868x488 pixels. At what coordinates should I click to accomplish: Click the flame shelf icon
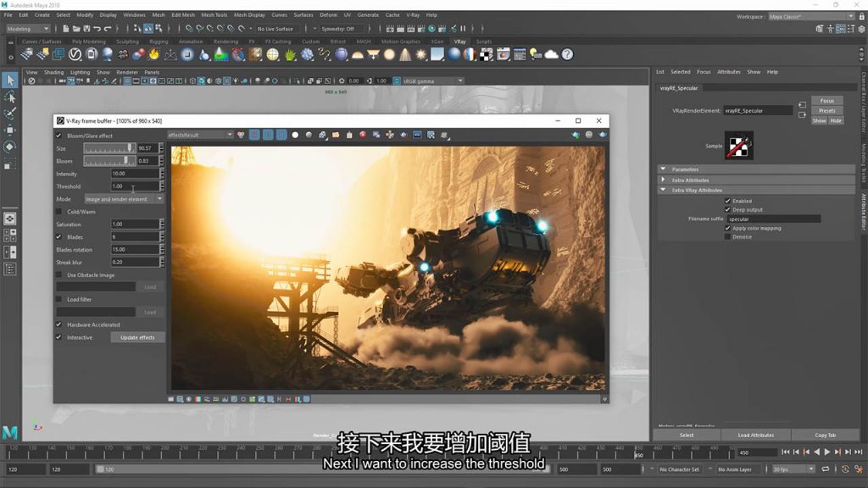154,54
